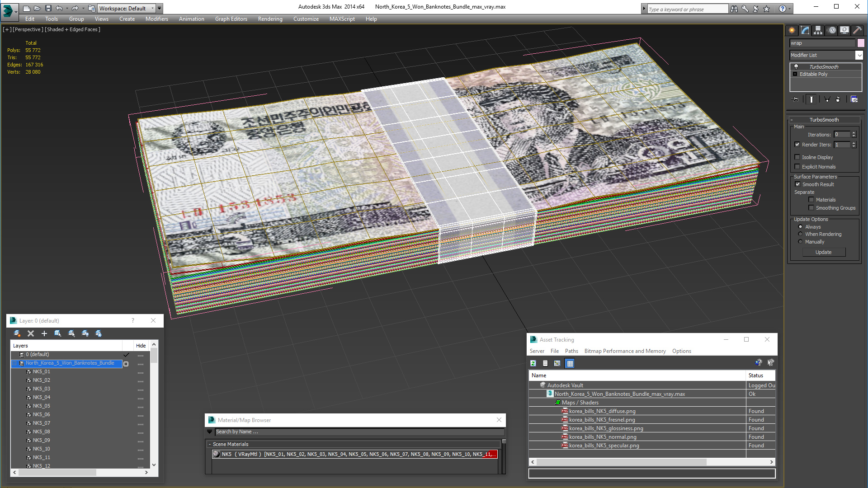The height and width of the screenshot is (488, 868).
Task: Click Asset Tracking horizontal scrollbar
Action: pyautogui.click(x=652, y=462)
